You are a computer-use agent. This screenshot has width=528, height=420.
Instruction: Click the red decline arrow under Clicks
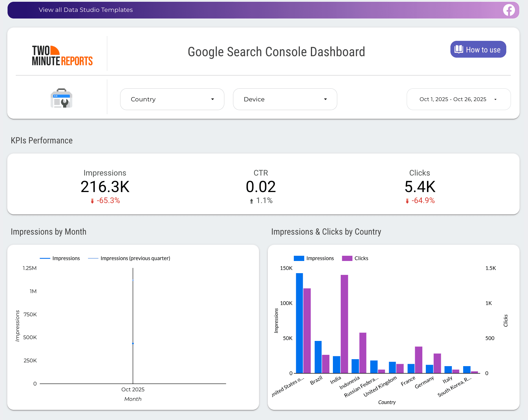pos(406,200)
